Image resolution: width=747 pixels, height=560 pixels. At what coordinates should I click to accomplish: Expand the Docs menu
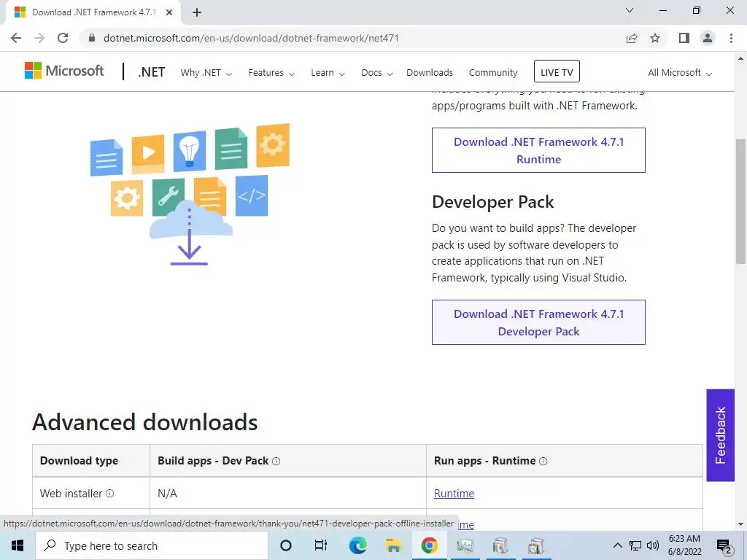click(x=377, y=73)
